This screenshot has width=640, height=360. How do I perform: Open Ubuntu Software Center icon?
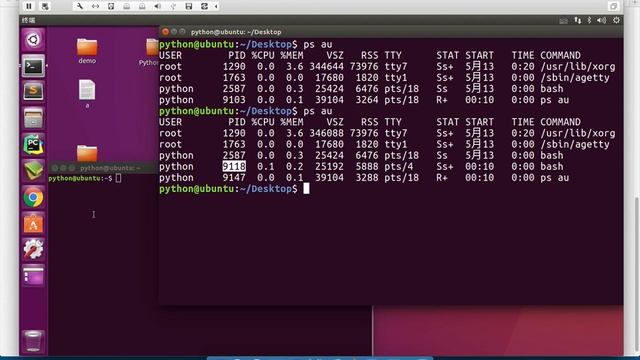[x=33, y=223]
